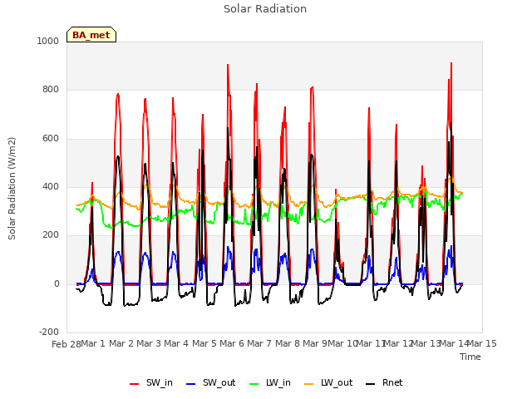Toggle the Rnet legend entry
Image resolution: width=532 pixels, height=399 pixels.
coord(384,383)
